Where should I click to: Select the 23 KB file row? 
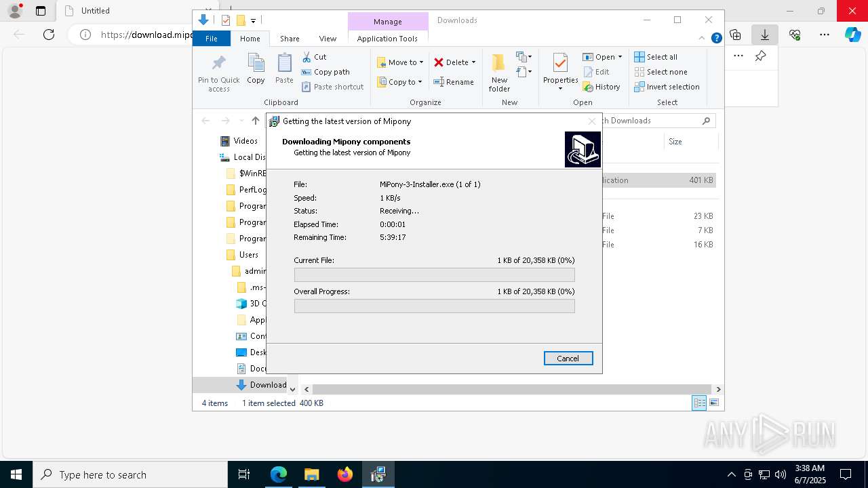[x=658, y=216]
